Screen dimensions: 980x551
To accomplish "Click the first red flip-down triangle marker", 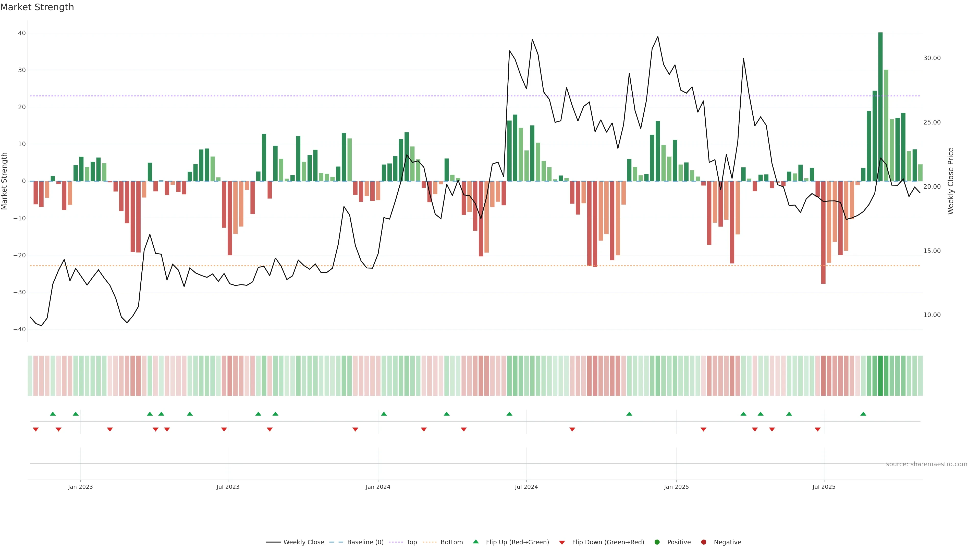I will click(x=36, y=429).
